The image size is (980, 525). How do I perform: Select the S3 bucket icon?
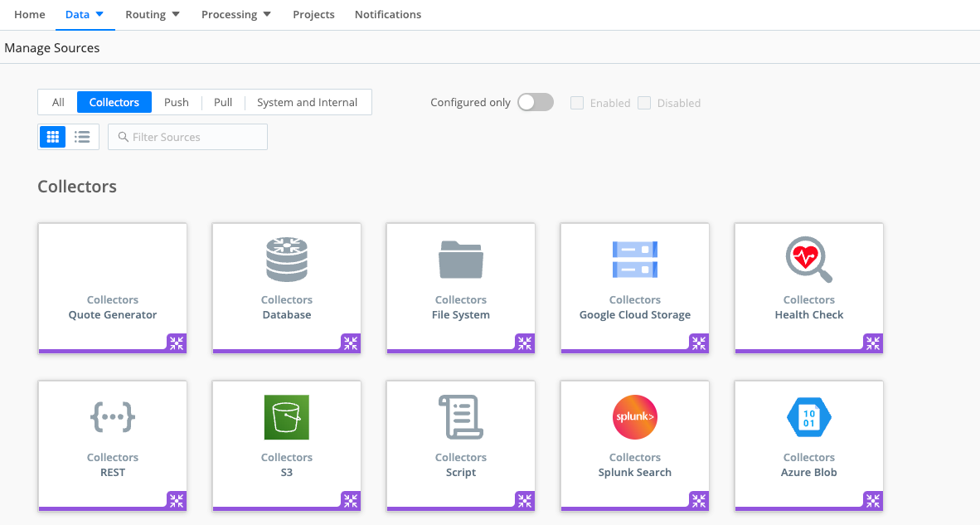286,417
